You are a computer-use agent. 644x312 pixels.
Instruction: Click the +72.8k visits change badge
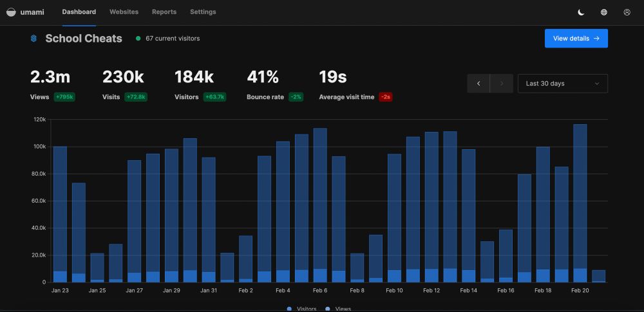(x=136, y=97)
